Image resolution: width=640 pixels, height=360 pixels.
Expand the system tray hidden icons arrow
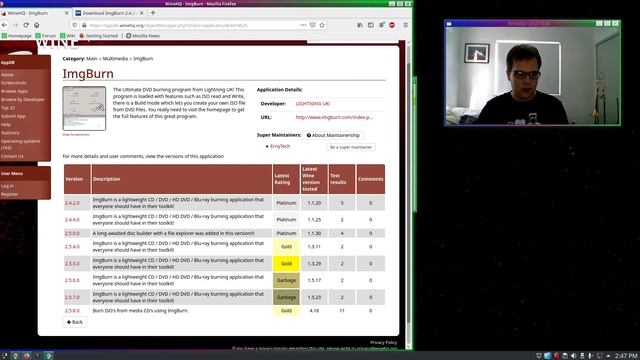pos(608,356)
